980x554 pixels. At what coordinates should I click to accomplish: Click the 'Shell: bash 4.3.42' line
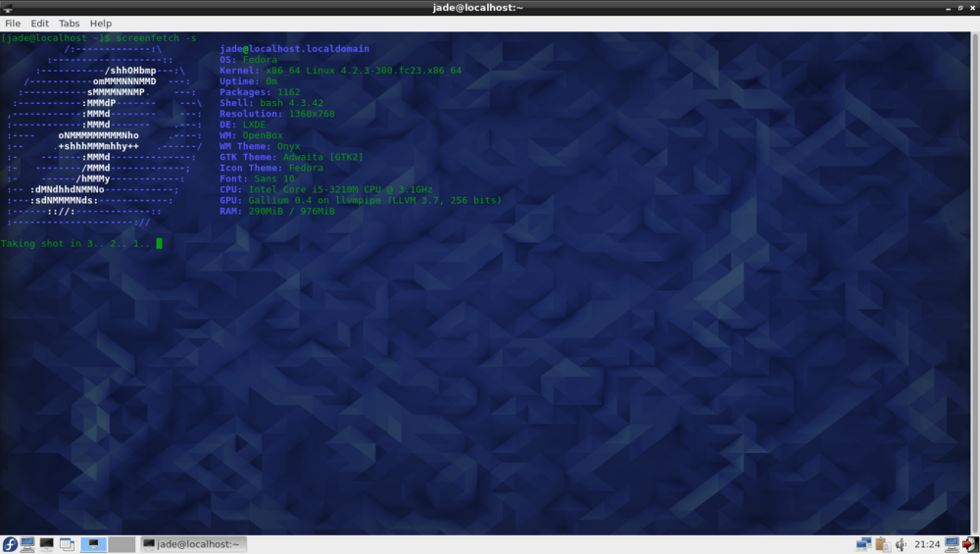tap(271, 103)
